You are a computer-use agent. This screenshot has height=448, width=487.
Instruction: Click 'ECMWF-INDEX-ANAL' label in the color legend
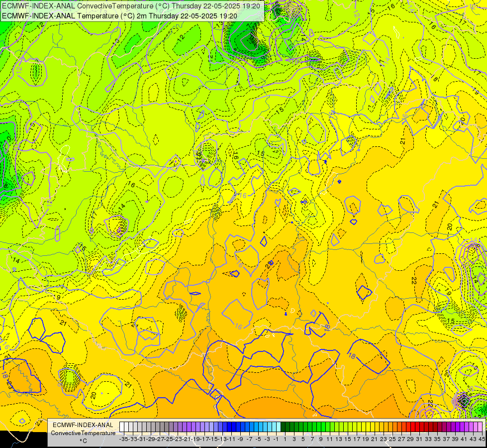pos(83,425)
